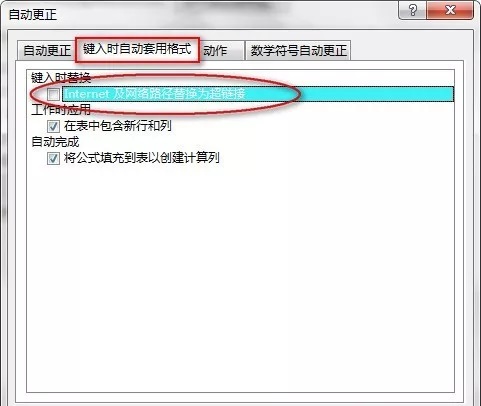Click the 工作时应用 section heading
This screenshot has height=406, width=481.
click(61, 110)
